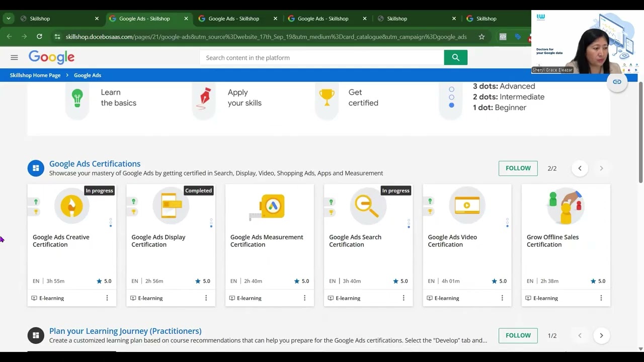Image resolution: width=644 pixels, height=362 pixels.
Task: Click the Google logo
Action: [x=51, y=57]
